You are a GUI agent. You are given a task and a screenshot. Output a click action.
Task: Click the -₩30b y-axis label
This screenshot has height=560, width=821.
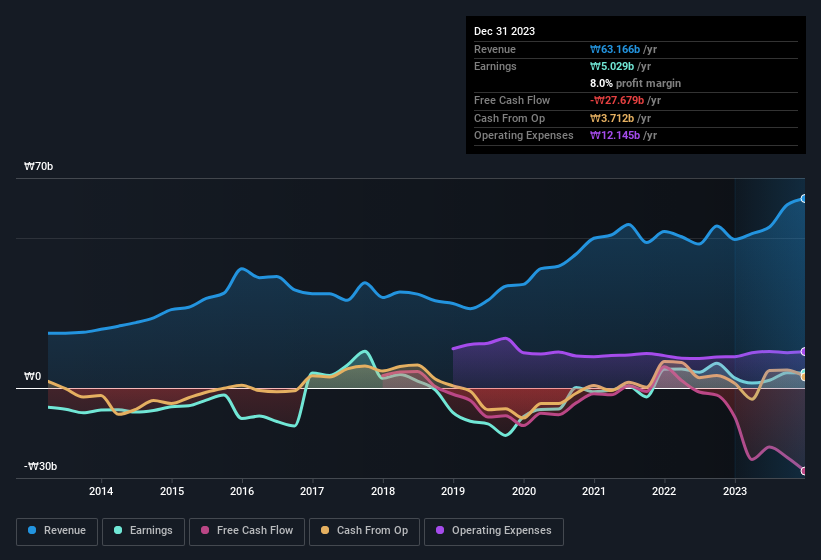(x=41, y=467)
